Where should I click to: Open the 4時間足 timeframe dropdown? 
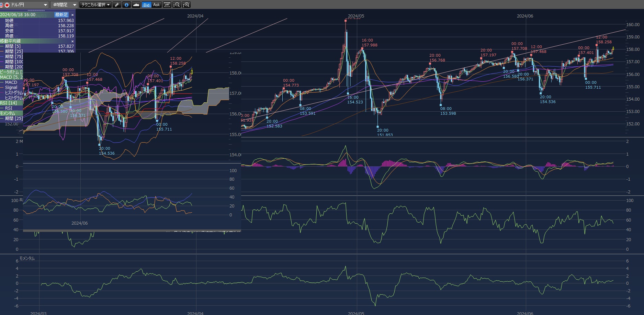pyautogui.click(x=64, y=5)
